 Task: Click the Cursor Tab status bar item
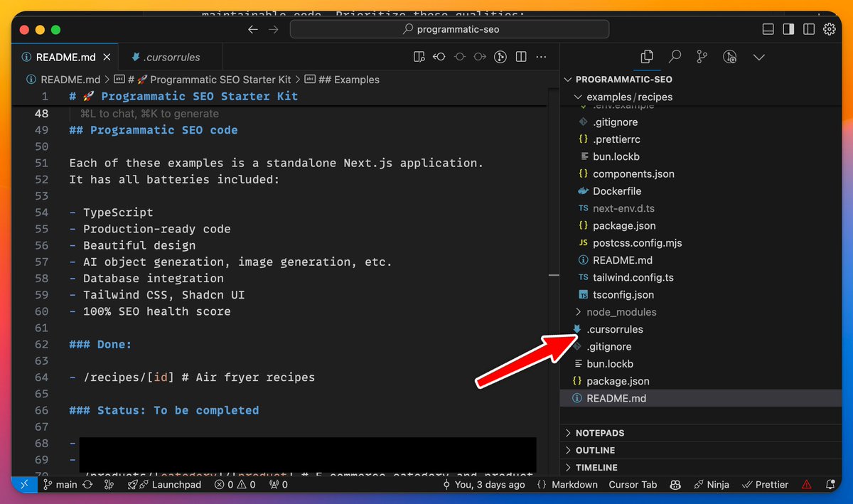[x=633, y=485]
